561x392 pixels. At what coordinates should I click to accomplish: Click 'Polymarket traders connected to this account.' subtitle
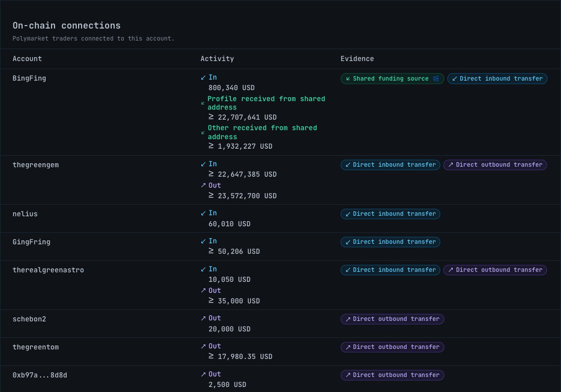pyautogui.click(x=93, y=39)
